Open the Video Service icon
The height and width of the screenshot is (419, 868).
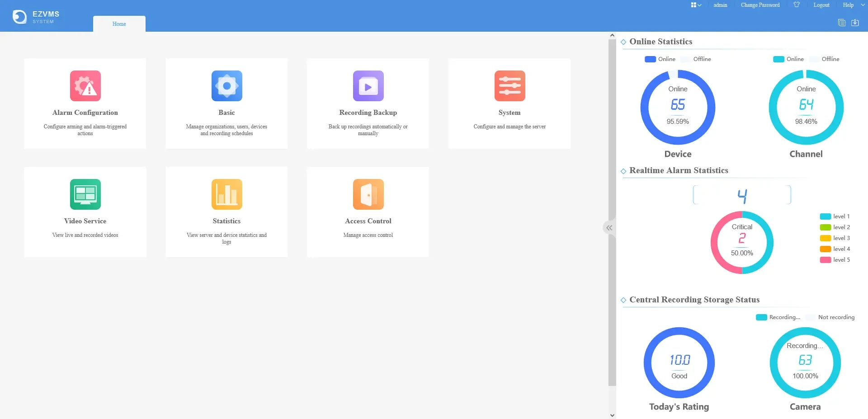pyautogui.click(x=85, y=194)
